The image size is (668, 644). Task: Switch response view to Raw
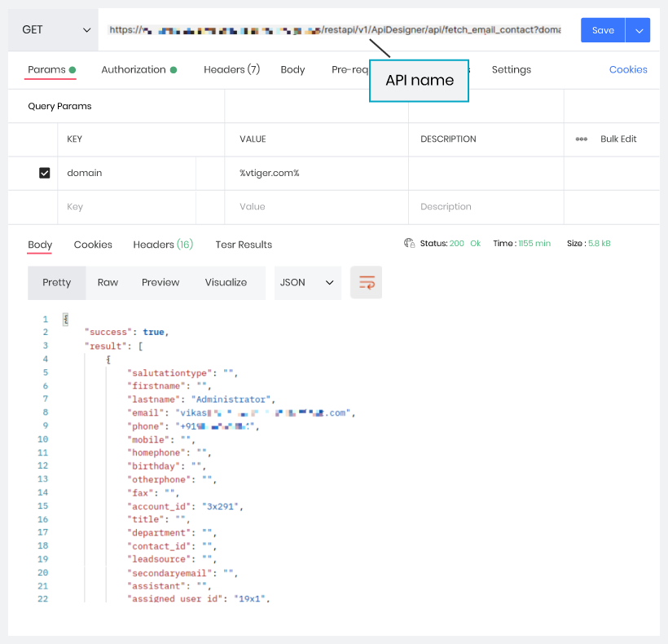pos(108,282)
